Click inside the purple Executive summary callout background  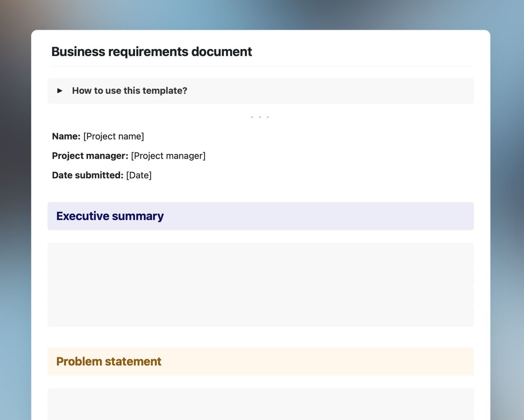click(327, 216)
